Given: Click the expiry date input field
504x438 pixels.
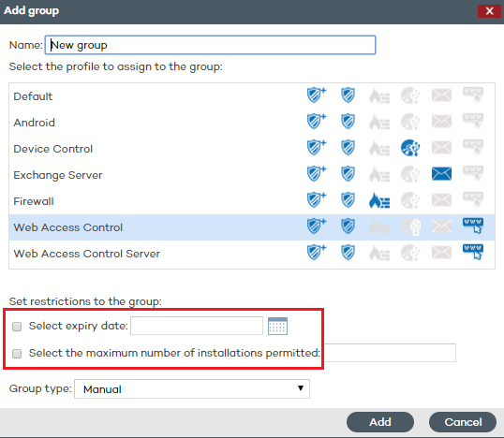Looking at the screenshot, I should [x=197, y=326].
